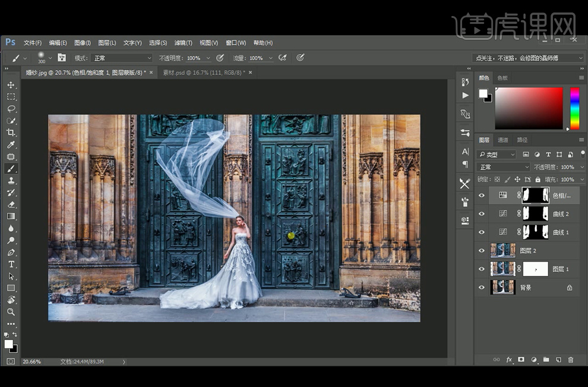This screenshot has width=588, height=387.
Task: Select the Zoom tool in toolbar
Action: pos(11,312)
